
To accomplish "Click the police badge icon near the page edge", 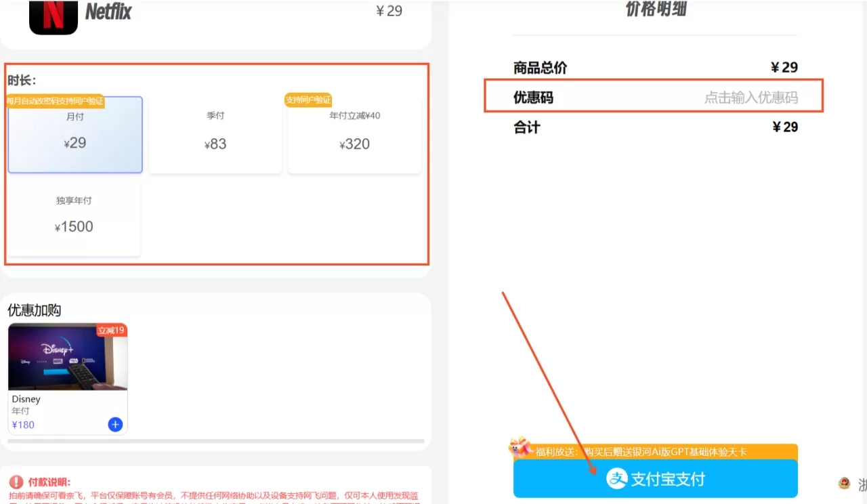I will click(844, 484).
